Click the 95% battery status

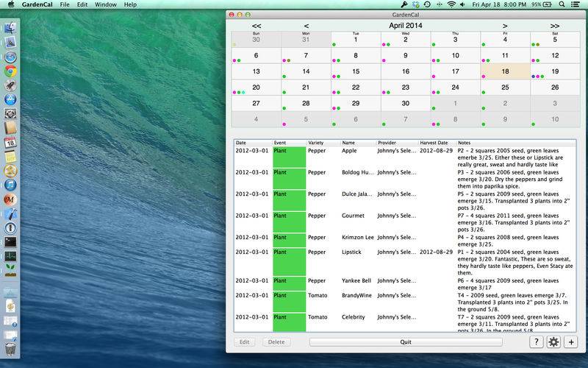[x=541, y=4]
